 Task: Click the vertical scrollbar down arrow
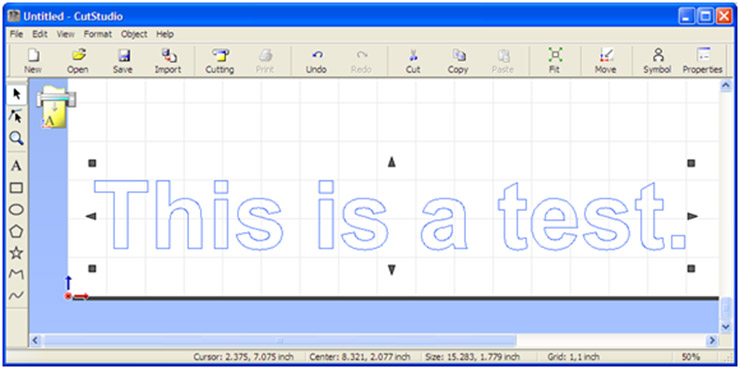pos(726,327)
